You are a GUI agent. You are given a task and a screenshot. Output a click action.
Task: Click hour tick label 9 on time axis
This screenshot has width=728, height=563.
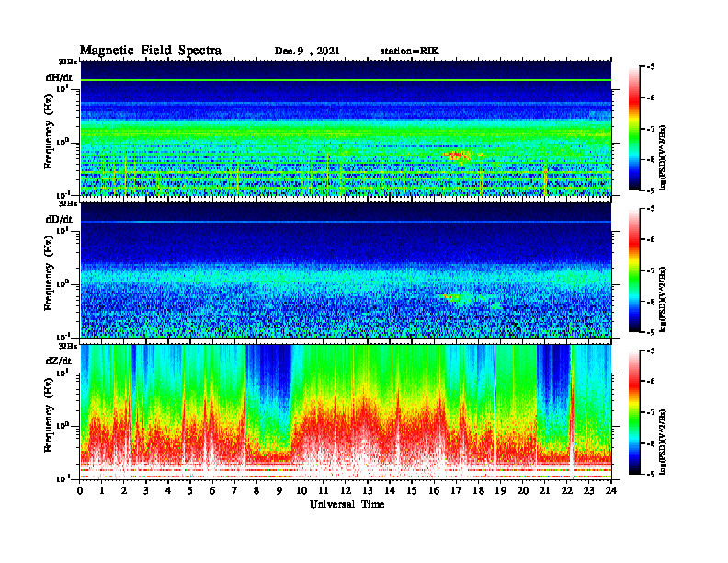[279, 490]
